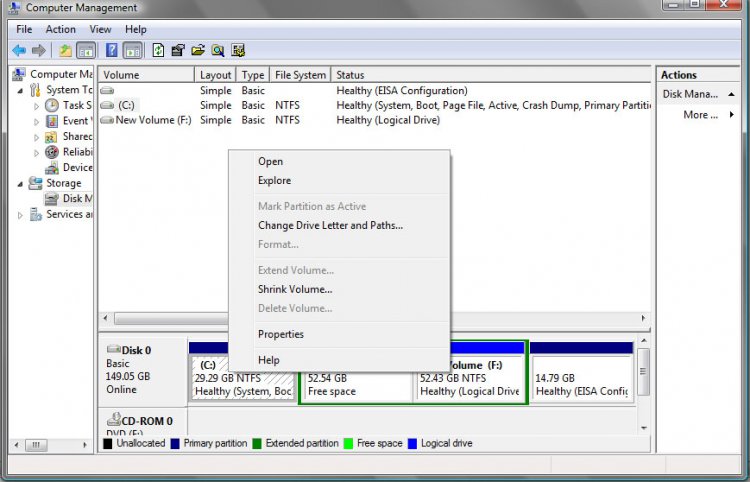Click the yellow open folder toolbar icon
Viewport: 750px width, 482px height.
pyautogui.click(x=198, y=50)
